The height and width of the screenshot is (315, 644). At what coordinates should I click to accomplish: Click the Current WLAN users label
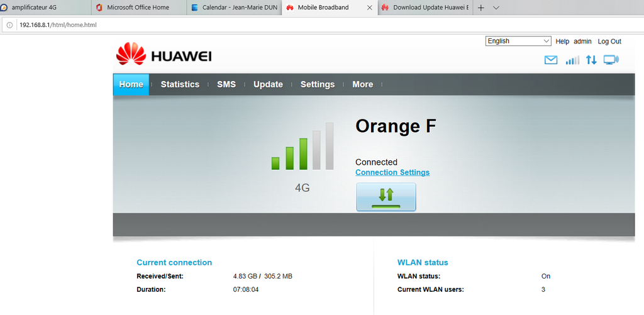(430, 290)
